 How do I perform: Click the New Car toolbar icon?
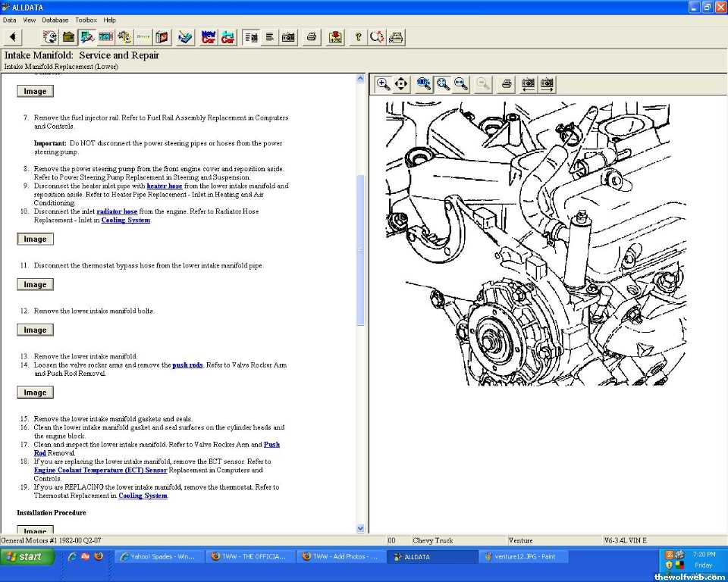(209, 37)
